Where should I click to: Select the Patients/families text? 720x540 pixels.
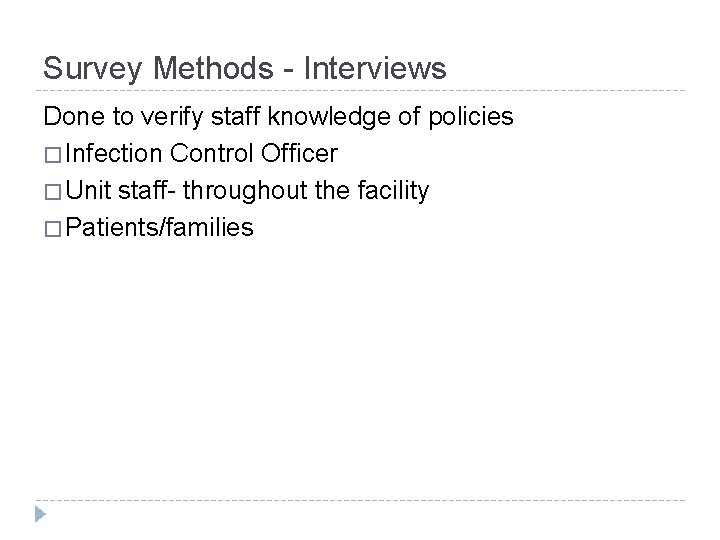pyautogui.click(x=159, y=227)
